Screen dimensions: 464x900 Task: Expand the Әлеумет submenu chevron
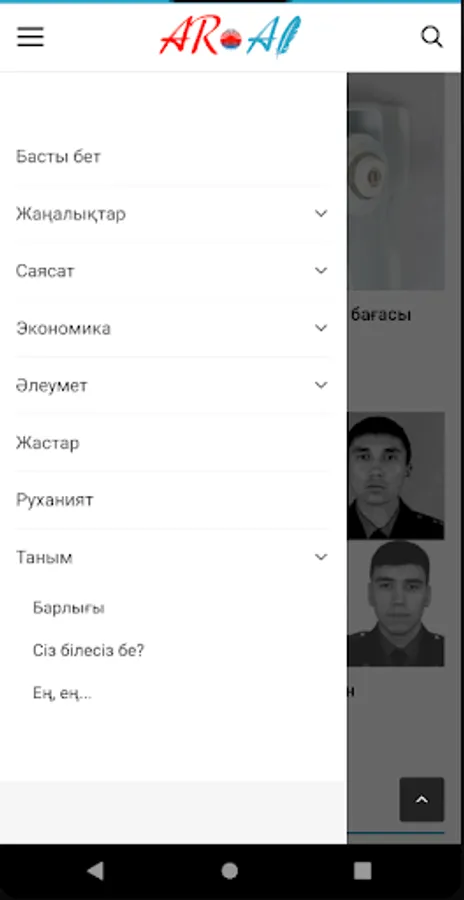(x=321, y=385)
